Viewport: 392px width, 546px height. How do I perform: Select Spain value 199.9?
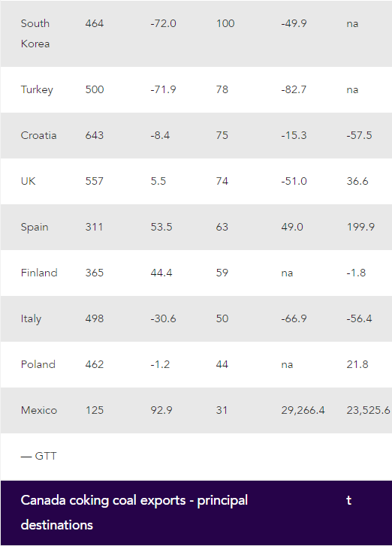point(360,227)
